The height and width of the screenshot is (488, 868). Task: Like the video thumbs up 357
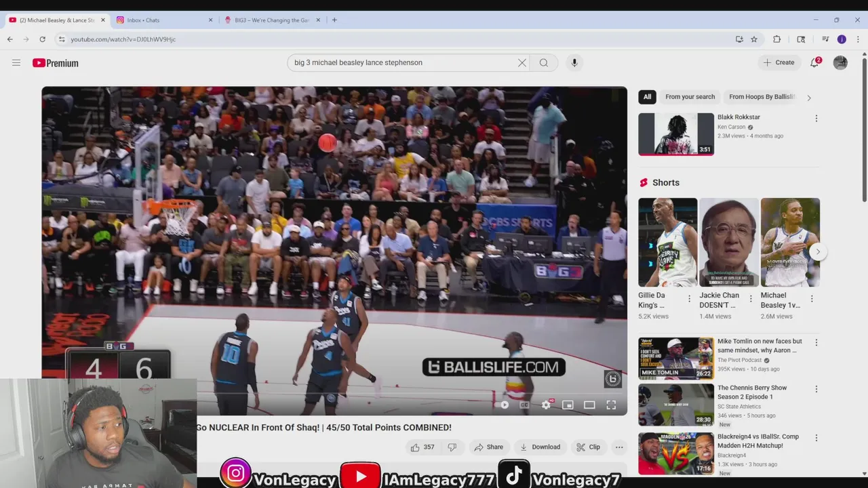pyautogui.click(x=422, y=447)
